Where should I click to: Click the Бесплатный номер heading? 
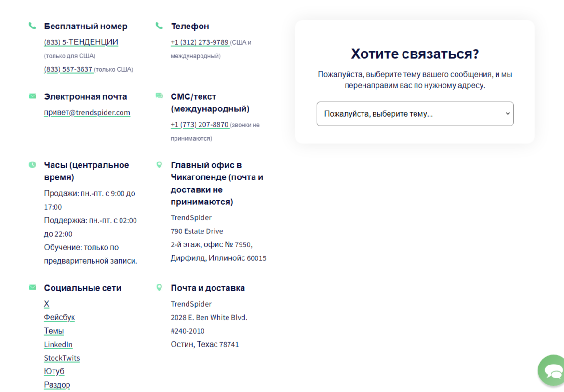point(86,26)
